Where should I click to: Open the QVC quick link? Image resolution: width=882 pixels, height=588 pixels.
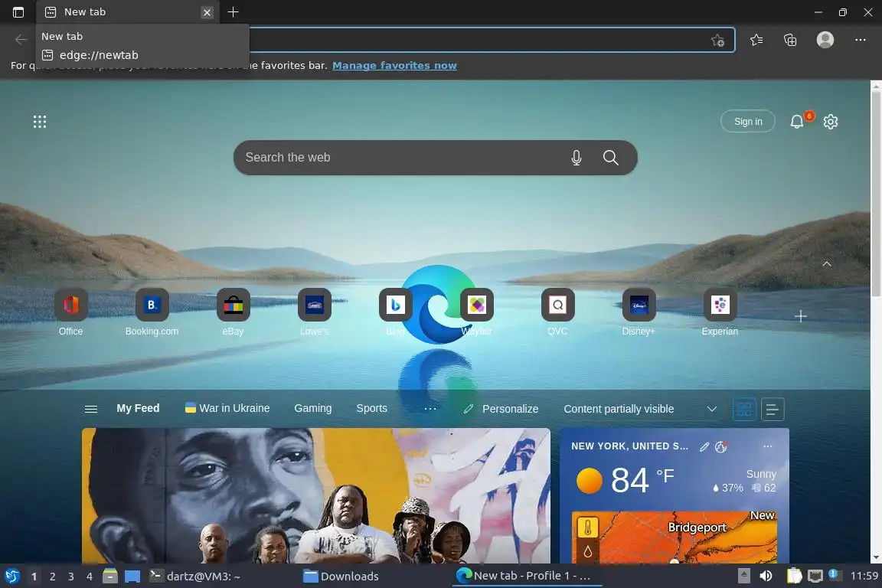[x=557, y=312]
